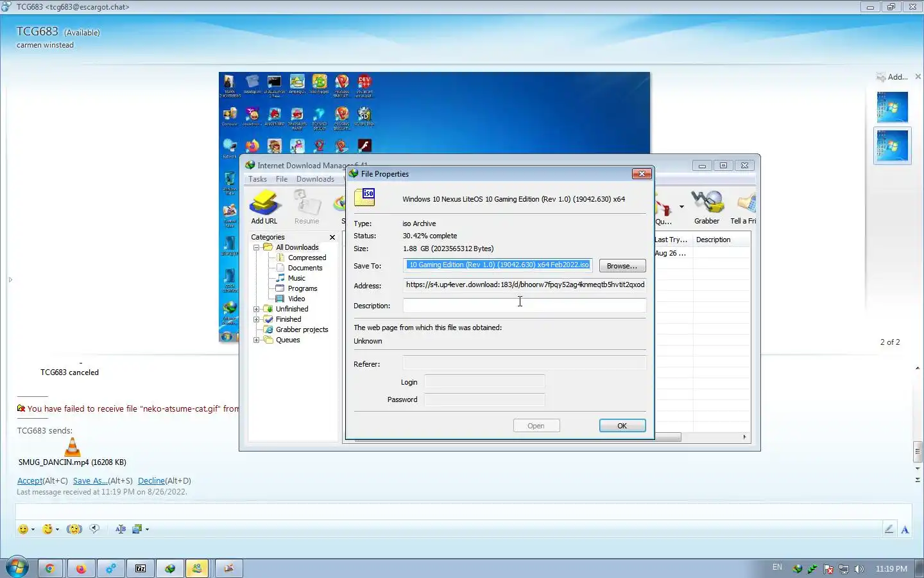924x578 pixels.
Task: Click the voice clip icon in chat toolbar
Action: point(95,529)
